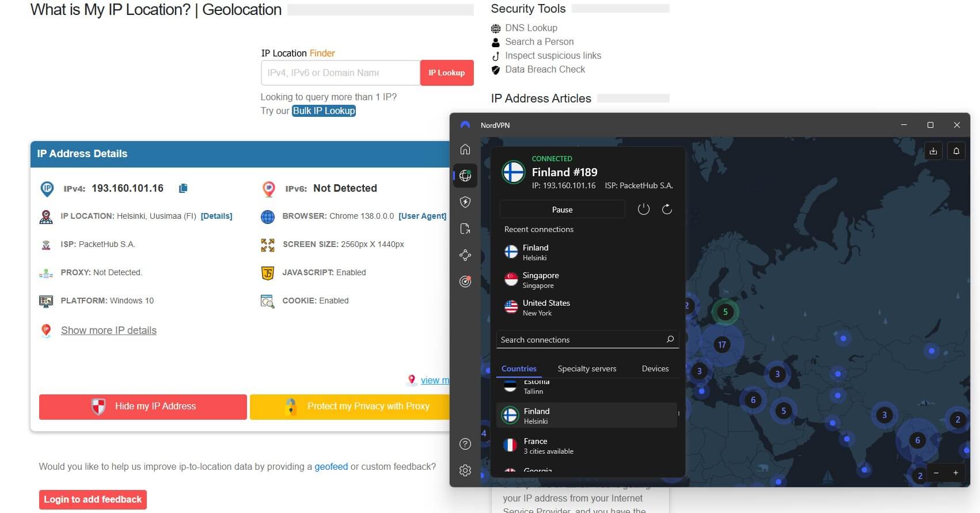This screenshot has height=513, width=980.
Task: Click Singapore flag in recent connections
Action: click(511, 279)
